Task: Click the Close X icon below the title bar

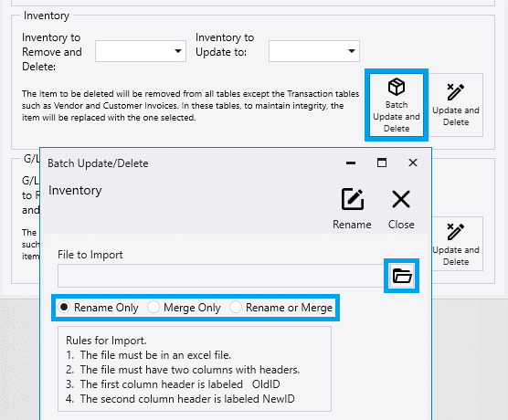Action: tap(401, 199)
